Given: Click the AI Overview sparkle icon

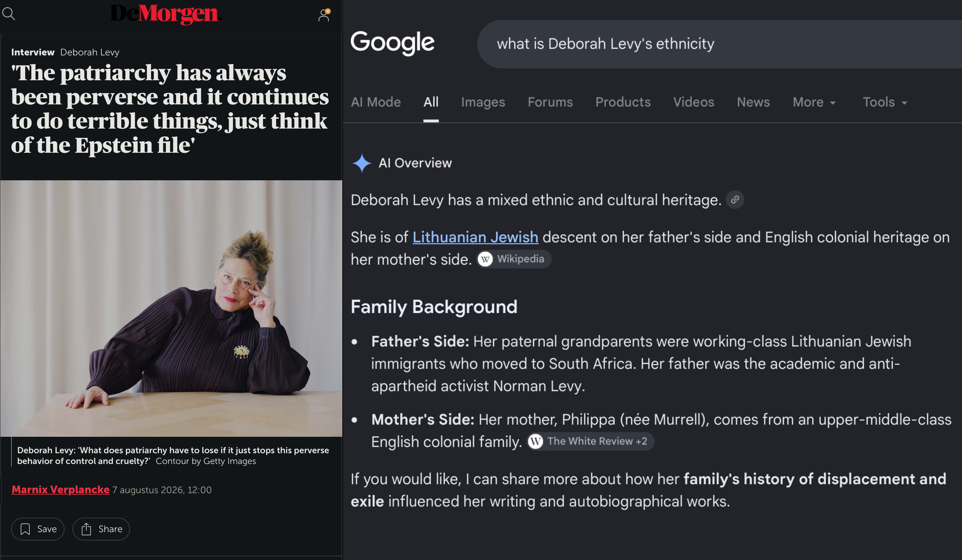Looking at the screenshot, I should coord(361,163).
